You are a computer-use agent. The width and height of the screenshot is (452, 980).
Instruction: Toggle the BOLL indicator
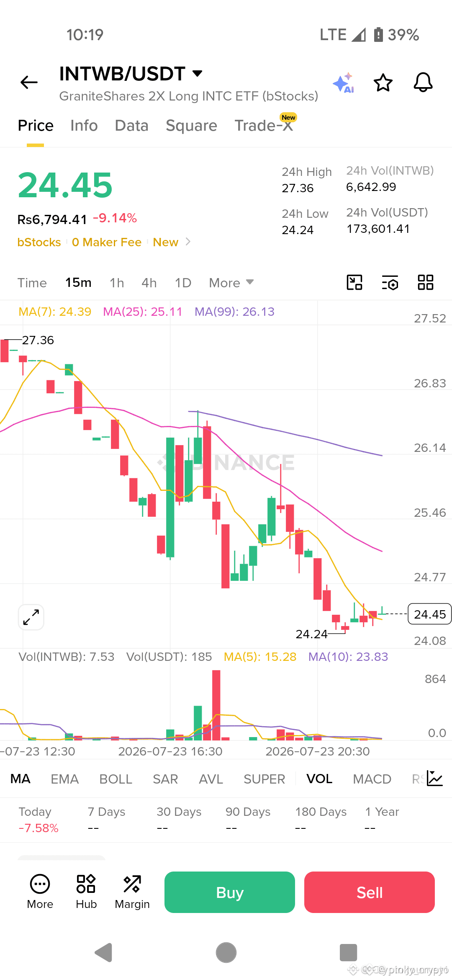(x=116, y=779)
